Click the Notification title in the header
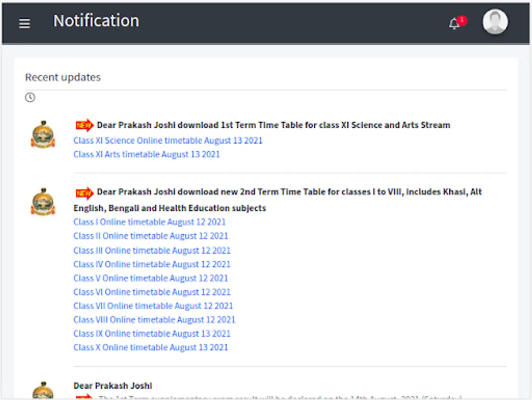The width and height of the screenshot is (532, 400). (96, 20)
